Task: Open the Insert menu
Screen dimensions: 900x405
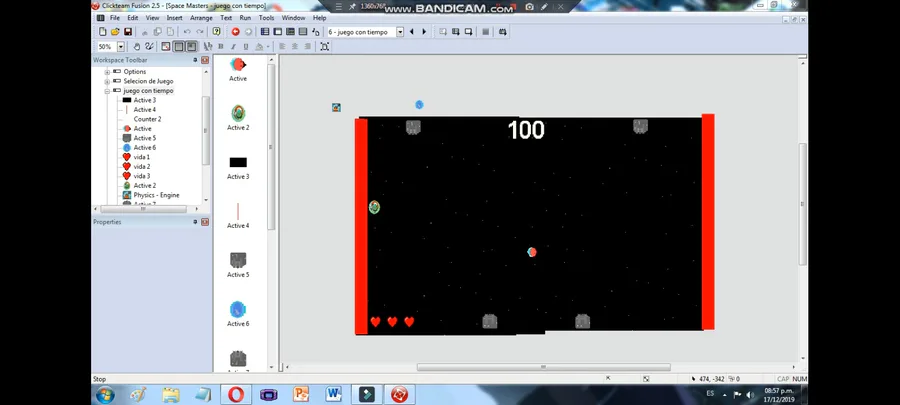Action: click(174, 18)
